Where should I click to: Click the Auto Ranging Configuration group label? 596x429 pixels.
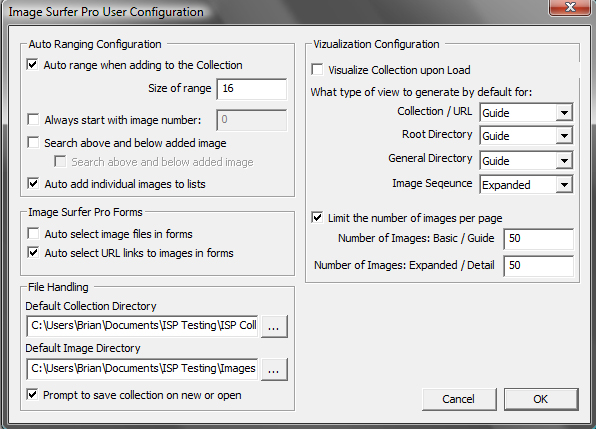pos(95,44)
